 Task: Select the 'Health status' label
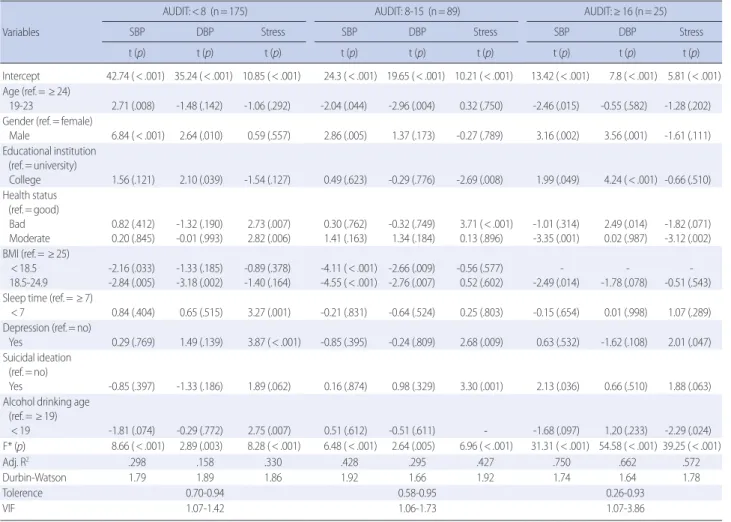pyautogui.click(x=30, y=195)
